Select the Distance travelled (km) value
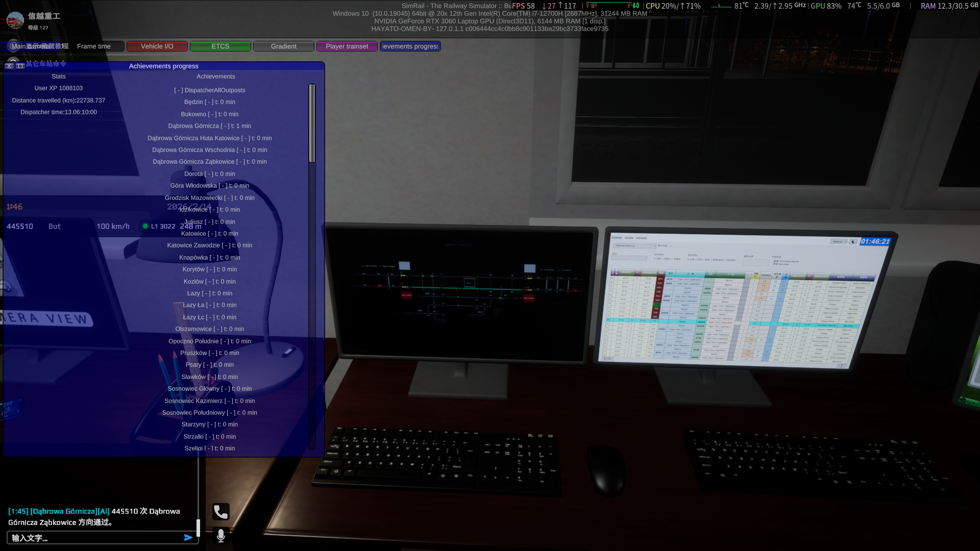Screen dimensions: 980x551 (x=59, y=101)
